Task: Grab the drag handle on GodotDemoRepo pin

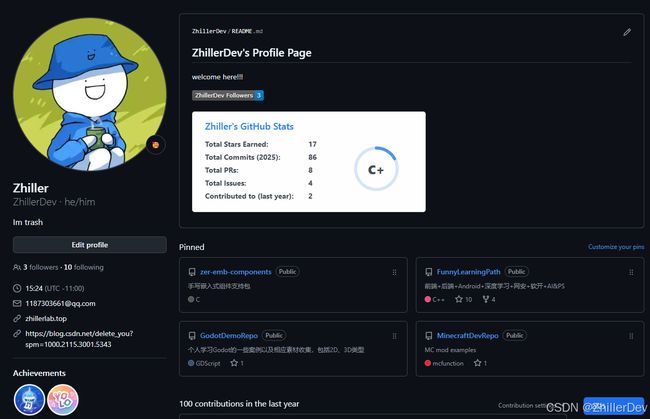Action: 394,336
